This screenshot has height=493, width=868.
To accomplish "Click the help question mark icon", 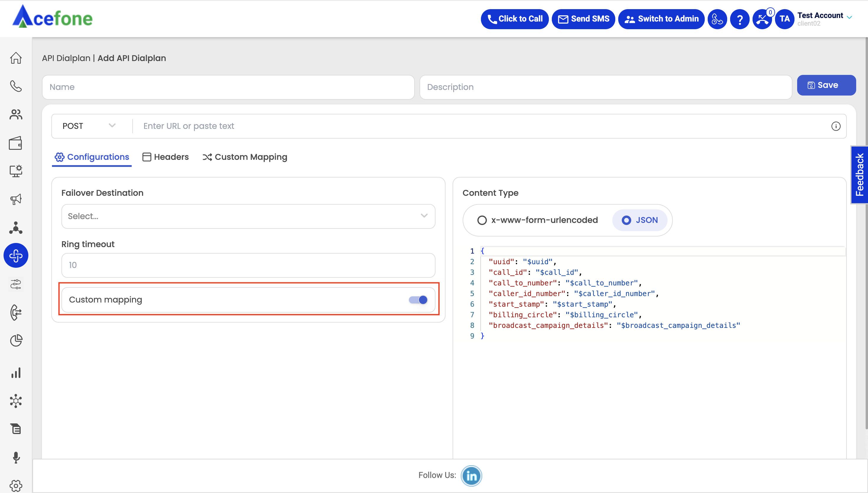I will click(x=740, y=19).
